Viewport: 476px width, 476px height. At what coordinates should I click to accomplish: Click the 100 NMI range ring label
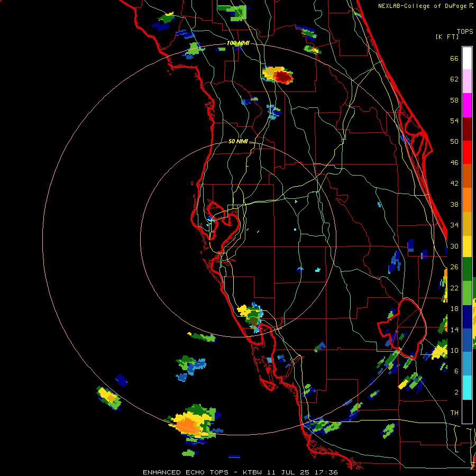click(238, 43)
